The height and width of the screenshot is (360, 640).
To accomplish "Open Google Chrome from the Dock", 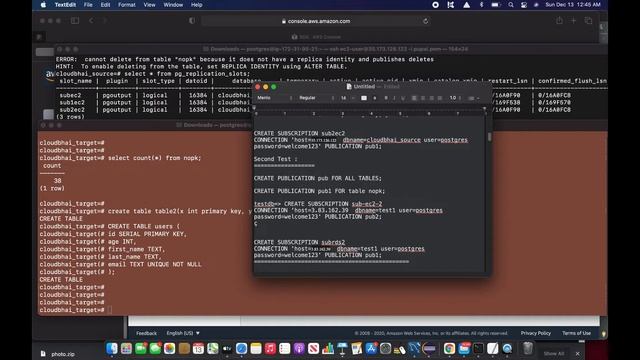I will (449, 349).
